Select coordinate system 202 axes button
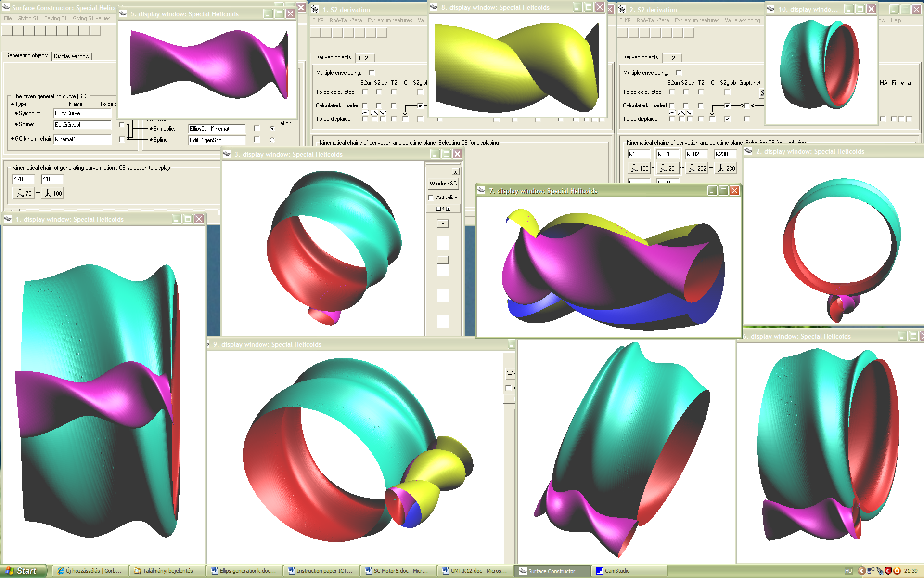Image resolution: width=924 pixels, height=578 pixels. (697, 168)
